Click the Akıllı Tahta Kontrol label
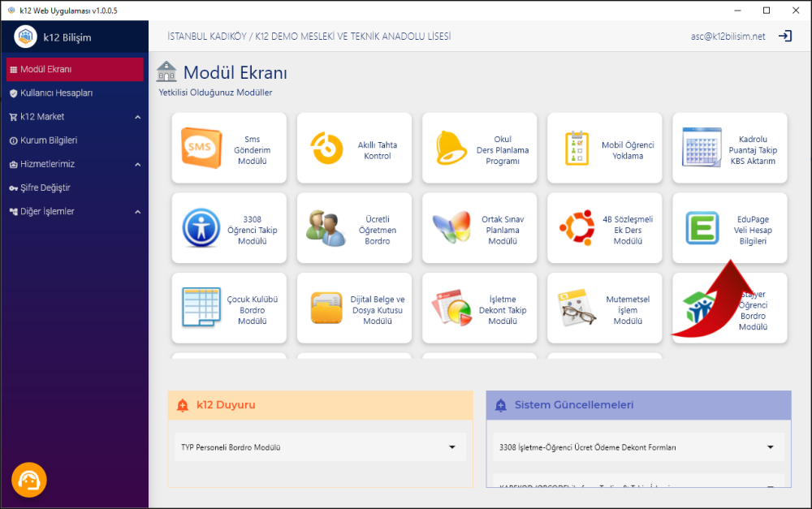Viewport: 812px width, 509px height. point(378,150)
